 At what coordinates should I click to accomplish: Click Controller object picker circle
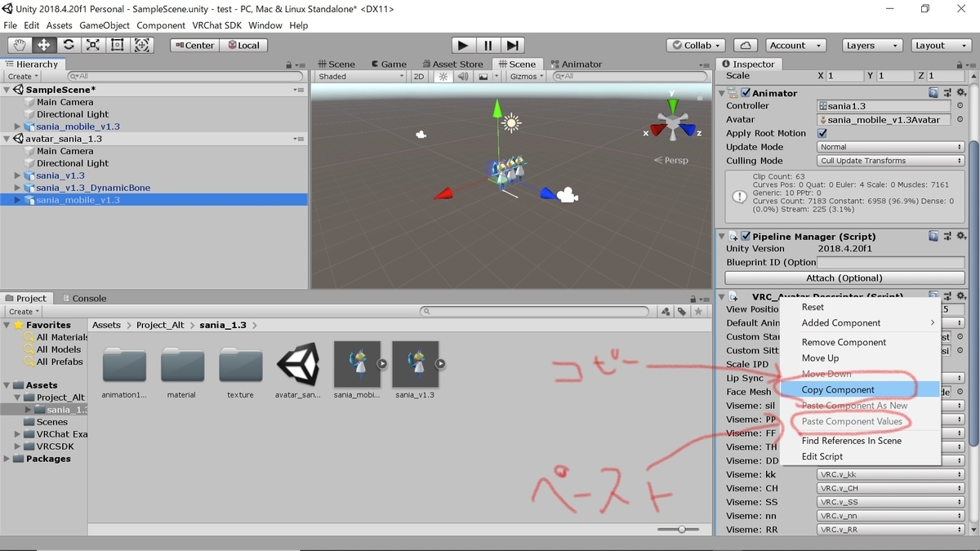[x=960, y=106]
